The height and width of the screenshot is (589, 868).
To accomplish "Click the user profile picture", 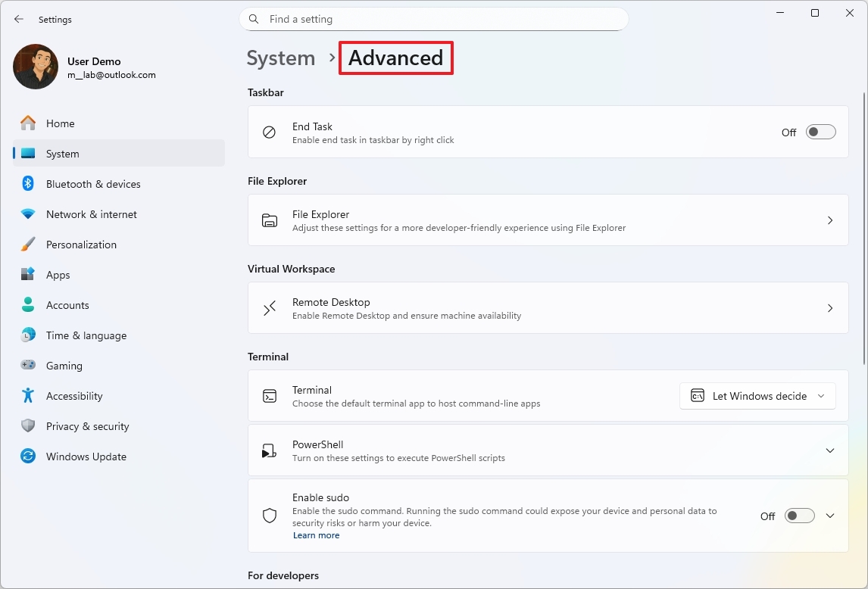I will tap(36, 67).
